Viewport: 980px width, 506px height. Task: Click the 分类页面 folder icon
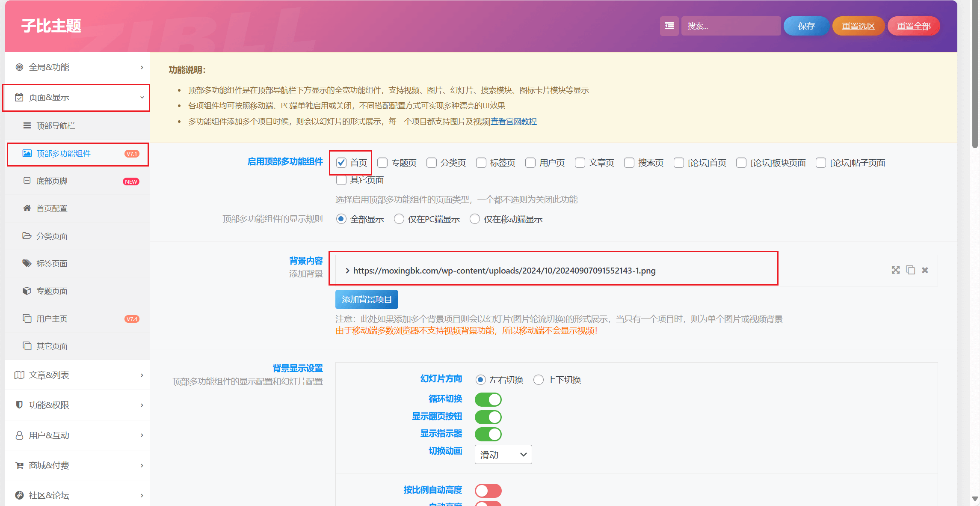(x=27, y=236)
